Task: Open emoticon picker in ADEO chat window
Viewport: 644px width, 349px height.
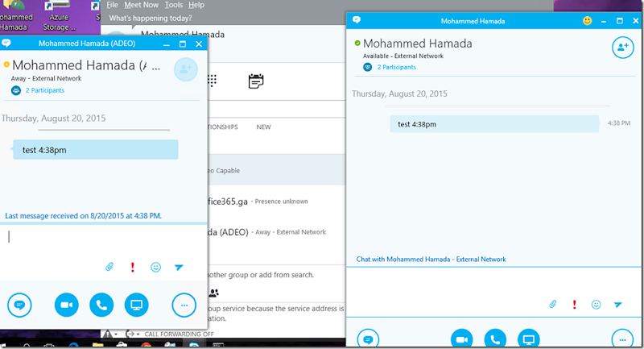Action: tap(155, 268)
